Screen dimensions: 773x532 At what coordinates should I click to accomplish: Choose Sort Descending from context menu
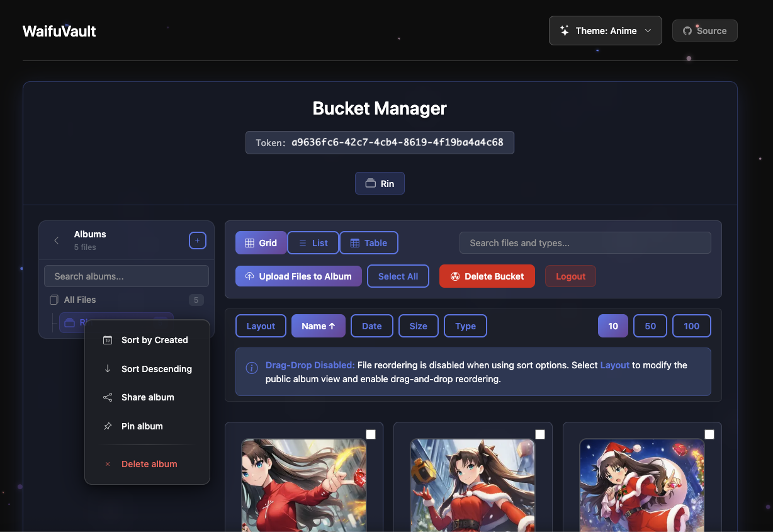point(147,369)
